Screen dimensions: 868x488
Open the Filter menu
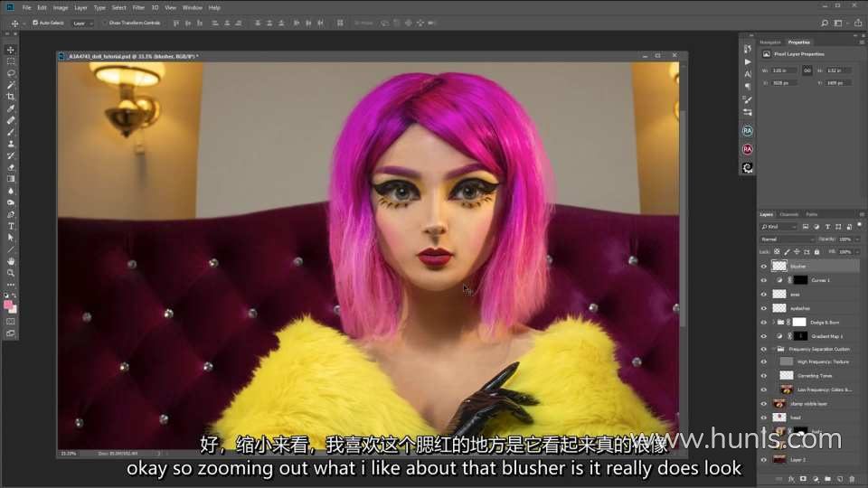[x=138, y=8]
